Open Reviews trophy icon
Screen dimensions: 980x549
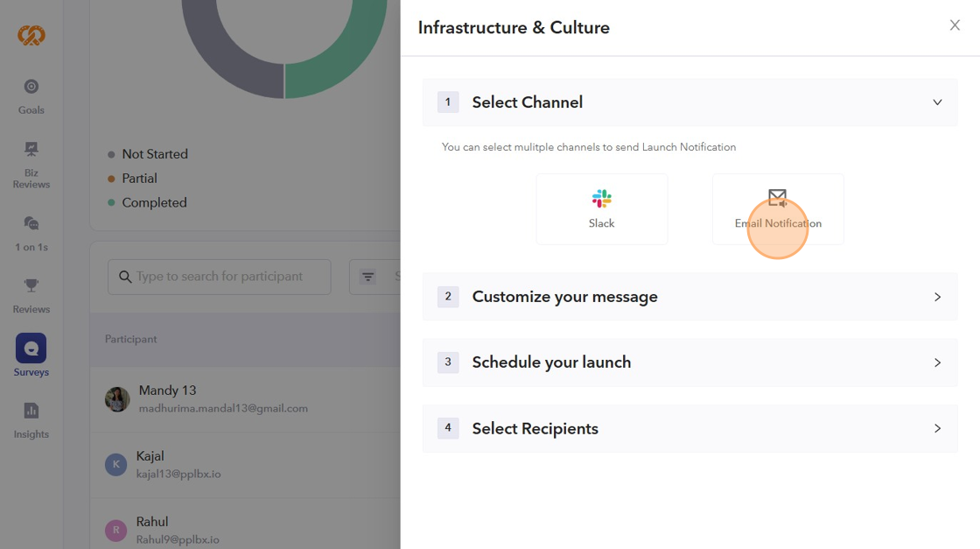coord(31,285)
